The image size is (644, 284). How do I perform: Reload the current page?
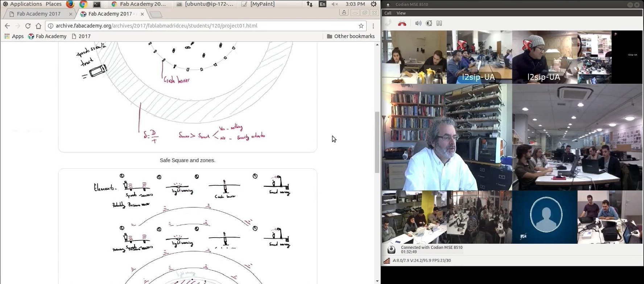[28, 26]
